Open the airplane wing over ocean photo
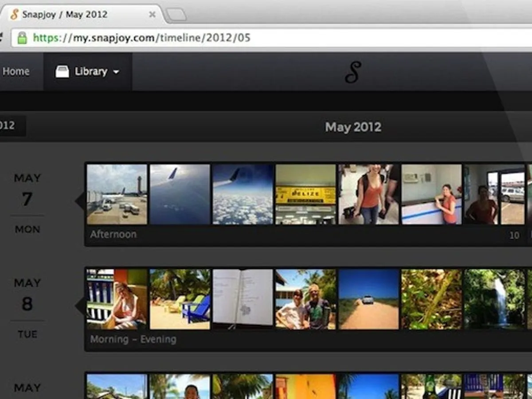 (x=180, y=194)
